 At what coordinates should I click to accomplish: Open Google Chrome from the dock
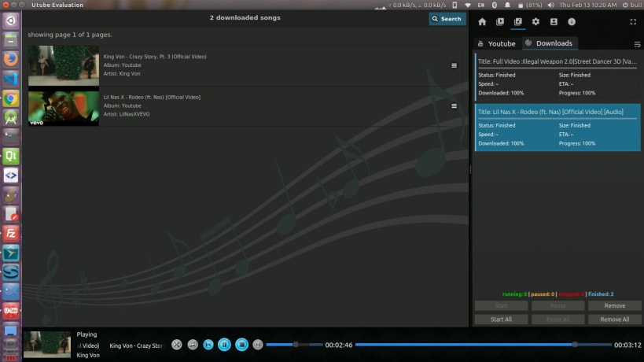coord(11,98)
